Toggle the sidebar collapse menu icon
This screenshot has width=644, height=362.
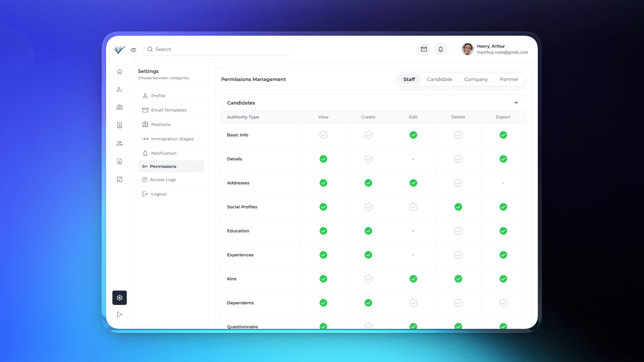(x=133, y=50)
